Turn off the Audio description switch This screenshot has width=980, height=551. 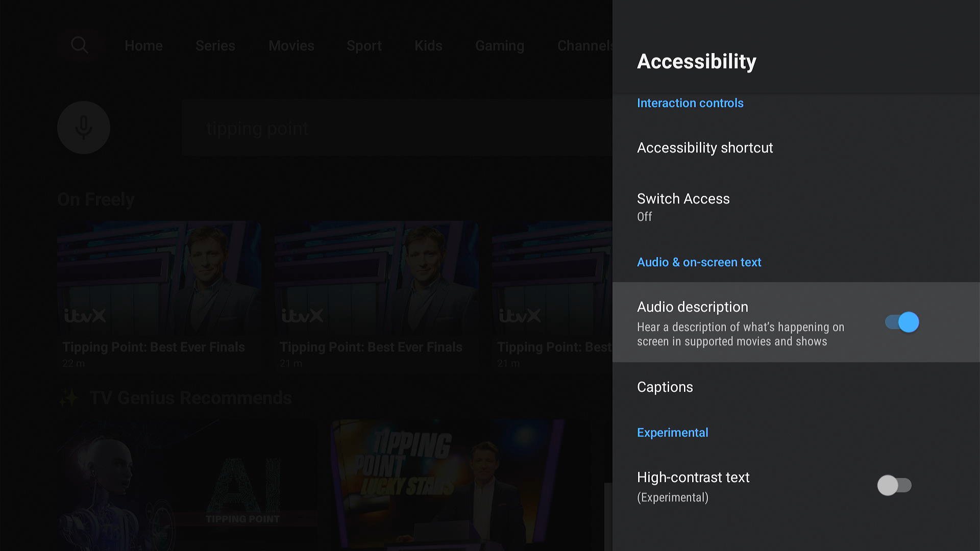(902, 322)
